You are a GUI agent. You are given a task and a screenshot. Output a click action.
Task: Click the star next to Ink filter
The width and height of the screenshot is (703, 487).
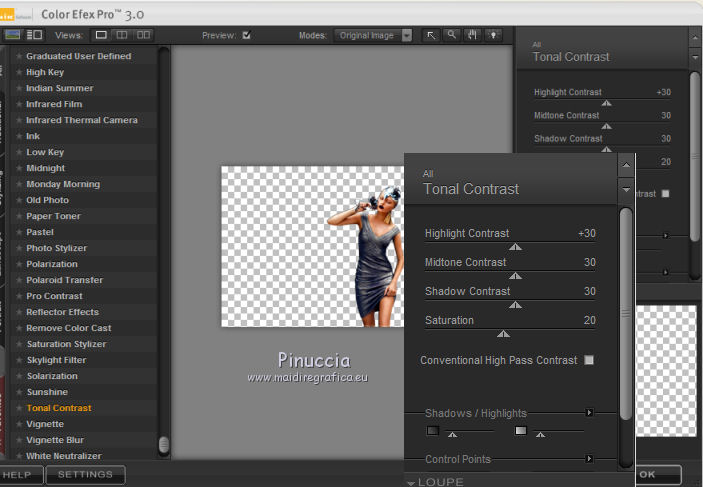18,136
